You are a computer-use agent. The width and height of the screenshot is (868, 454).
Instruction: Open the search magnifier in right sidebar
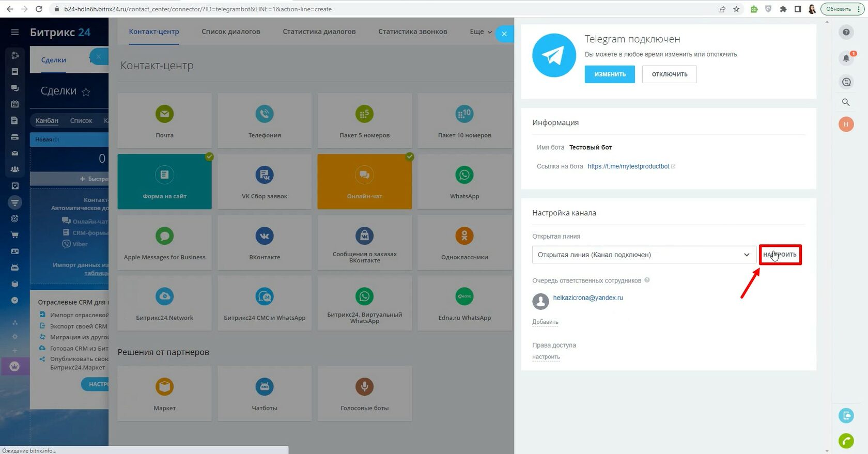[x=846, y=102]
